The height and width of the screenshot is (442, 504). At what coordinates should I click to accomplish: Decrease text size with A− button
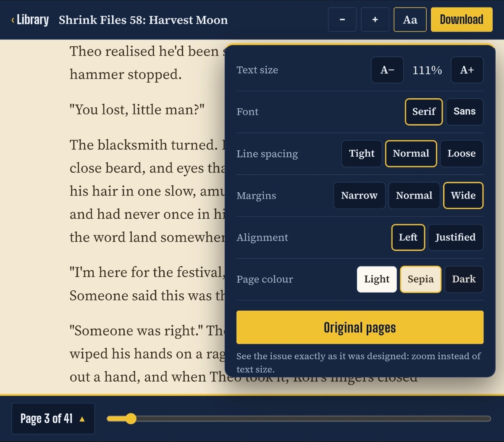pos(387,70)
